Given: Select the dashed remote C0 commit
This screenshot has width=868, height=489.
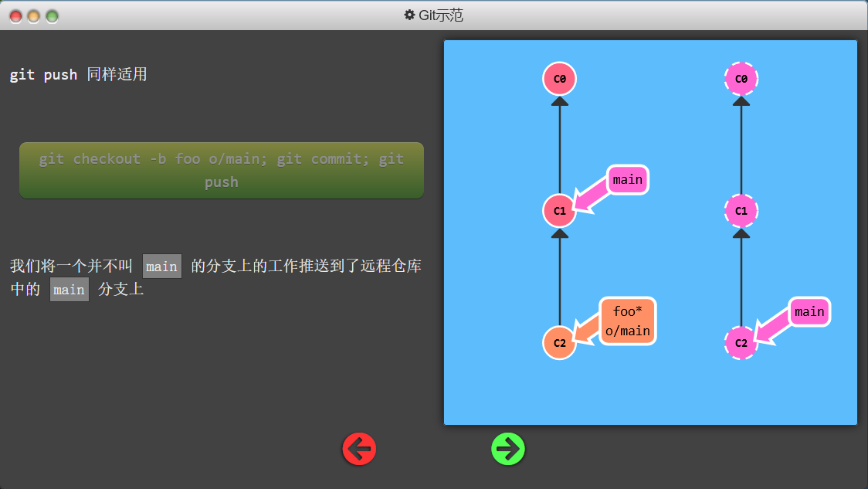Looking at the screenshot, I should coord(741,79).
